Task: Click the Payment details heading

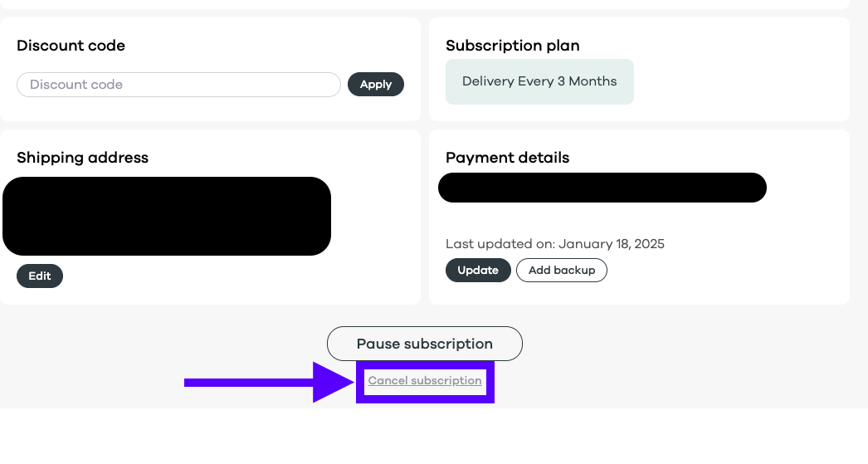Action: pyautogui.click(x=507, y=158)
